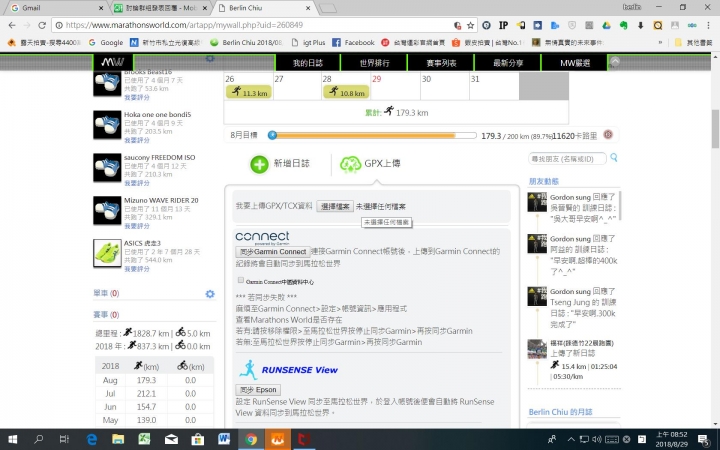The height and width of the screenshot is (450, 720).
Task: Open the 11.3 km run on the 26th
Action: click(249, 92)
